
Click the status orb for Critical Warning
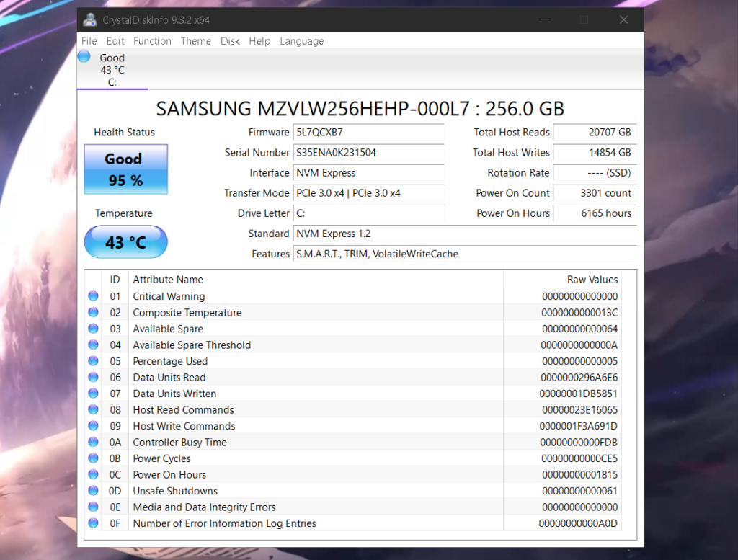click(x=93, y=296)
